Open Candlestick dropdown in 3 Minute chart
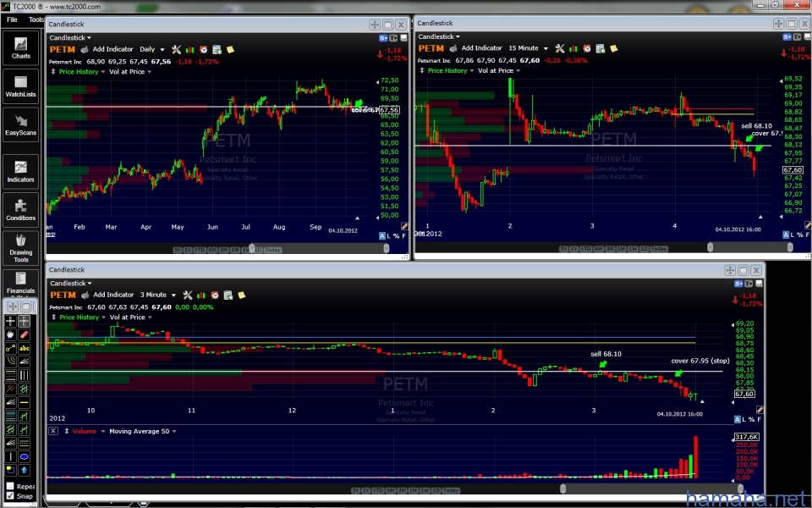 coord(70,283)
